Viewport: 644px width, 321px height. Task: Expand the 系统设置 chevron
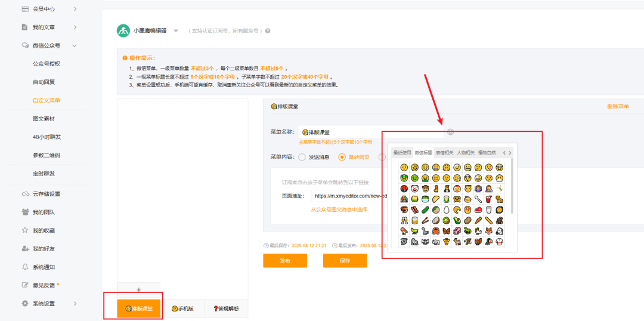pos(75,304)
